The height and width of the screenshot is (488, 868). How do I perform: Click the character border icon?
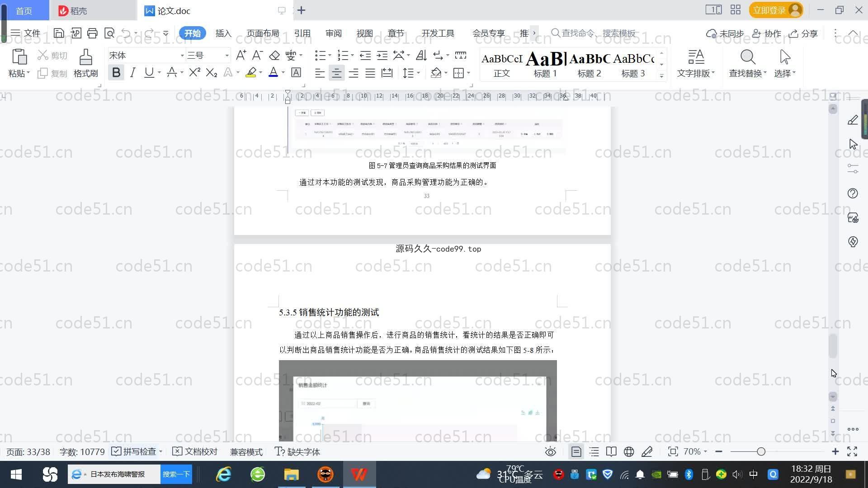click(296, 73)
